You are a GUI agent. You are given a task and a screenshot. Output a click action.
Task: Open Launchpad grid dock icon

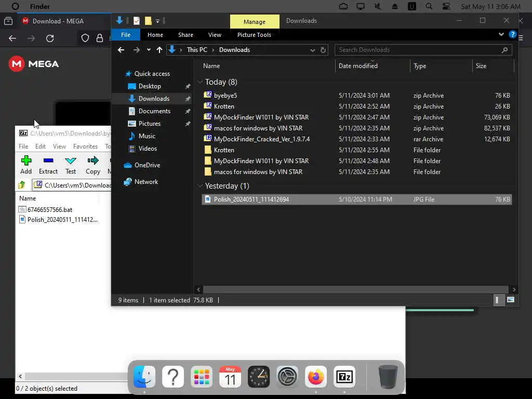tap(202, 377)
